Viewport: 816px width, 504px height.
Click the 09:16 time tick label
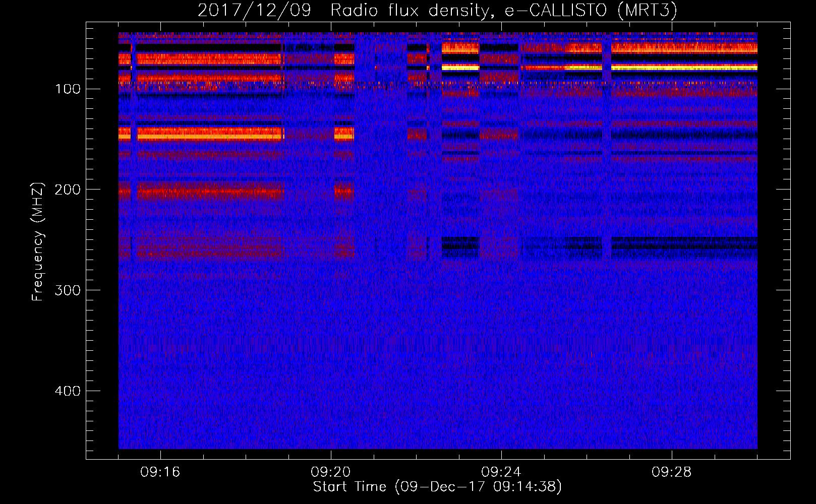coord(160,472)
